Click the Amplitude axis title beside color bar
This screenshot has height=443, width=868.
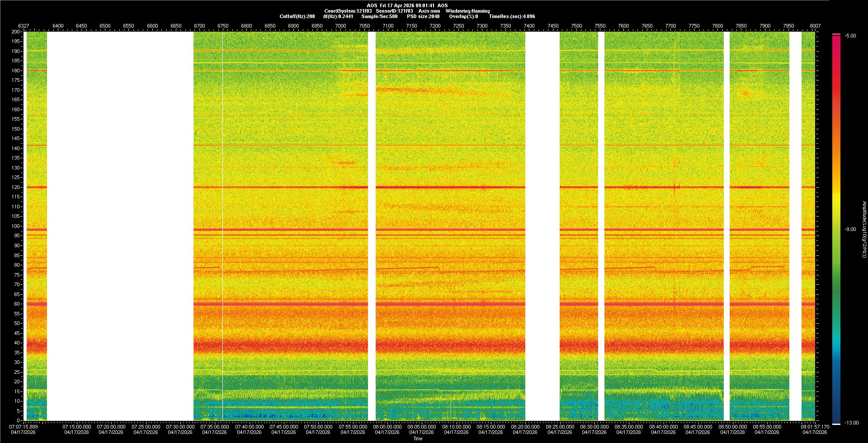click(x=864, y=230)
